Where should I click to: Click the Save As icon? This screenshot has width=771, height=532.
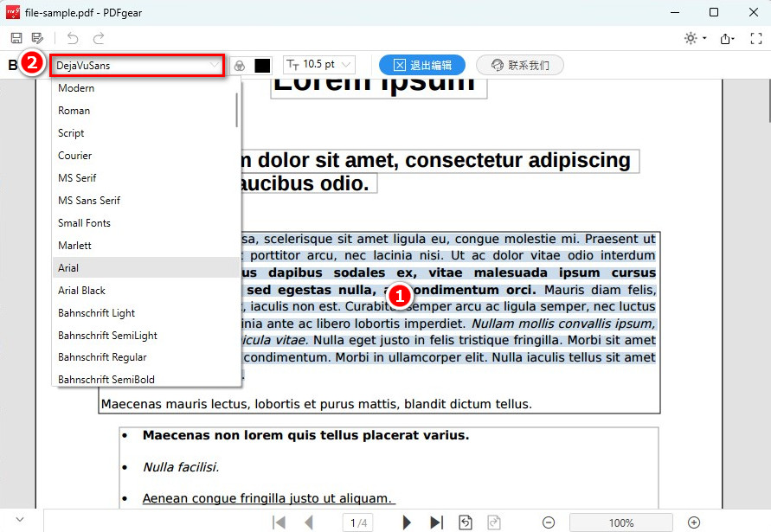[37, 38]
